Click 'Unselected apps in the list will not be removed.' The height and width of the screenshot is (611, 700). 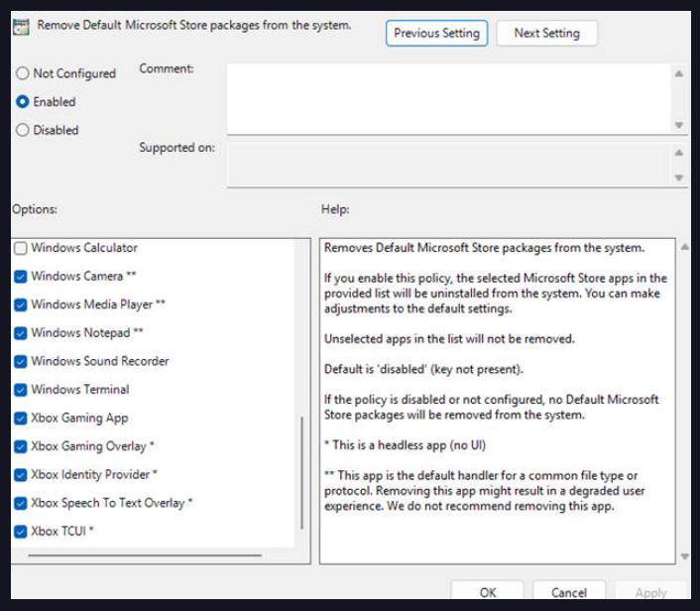point(449,339)
